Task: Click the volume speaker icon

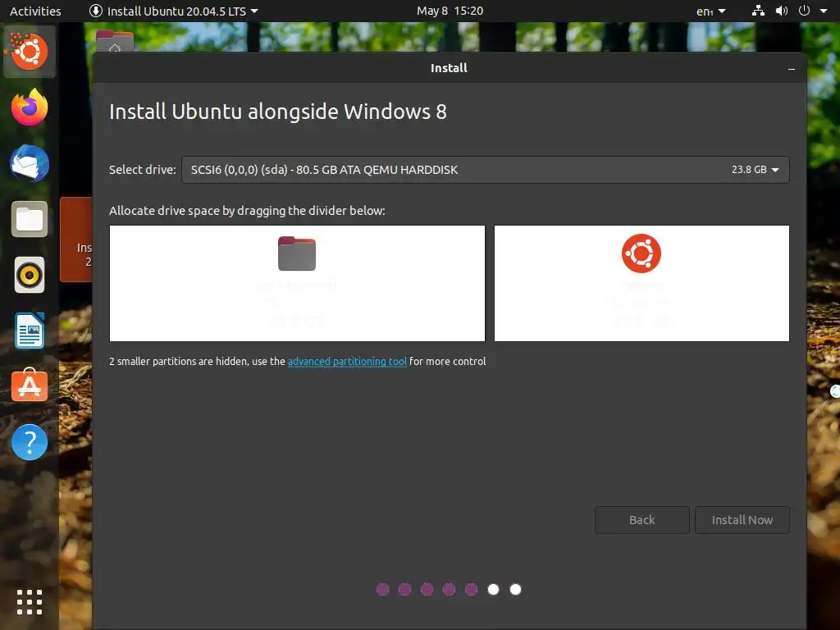Action: coord(782,11)
